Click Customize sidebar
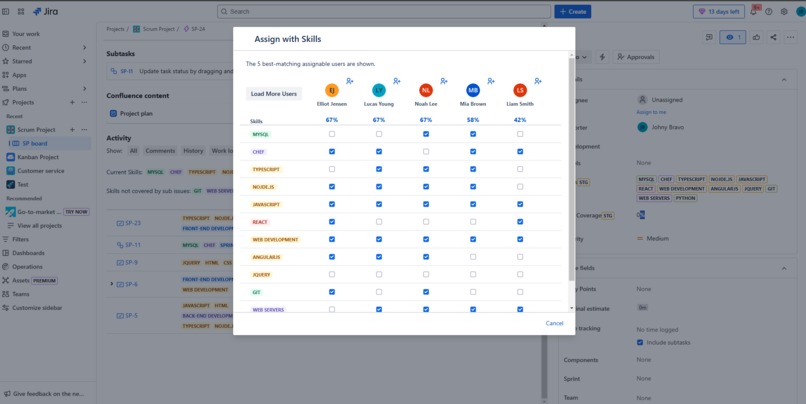This screenshot has height=404, width=806. [x=37, y=307]
